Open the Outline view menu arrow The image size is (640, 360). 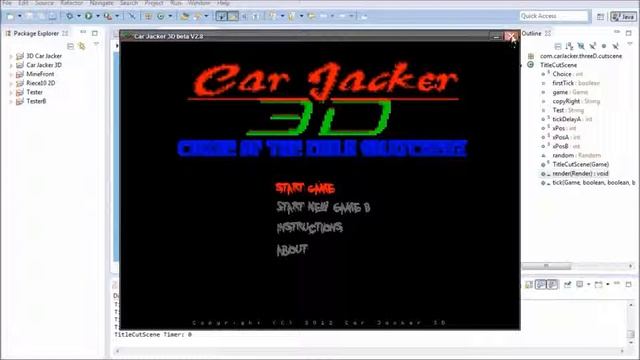(x=629, y=44)
